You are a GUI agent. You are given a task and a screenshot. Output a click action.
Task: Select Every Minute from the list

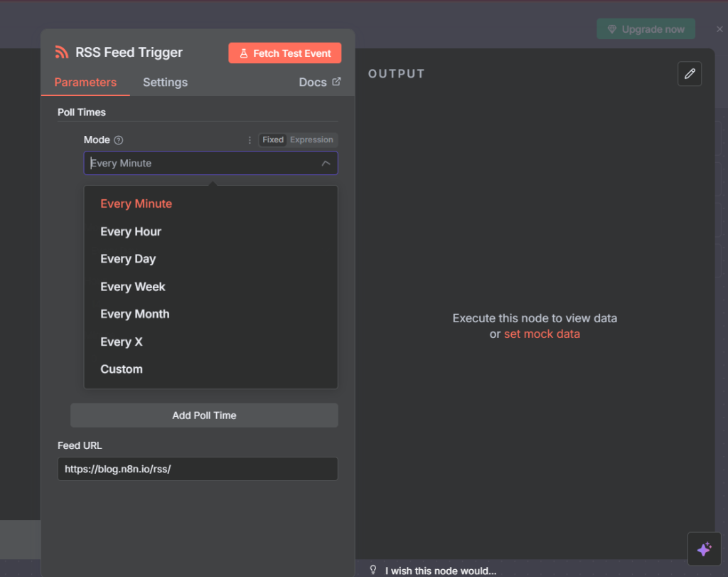point(136,204)
